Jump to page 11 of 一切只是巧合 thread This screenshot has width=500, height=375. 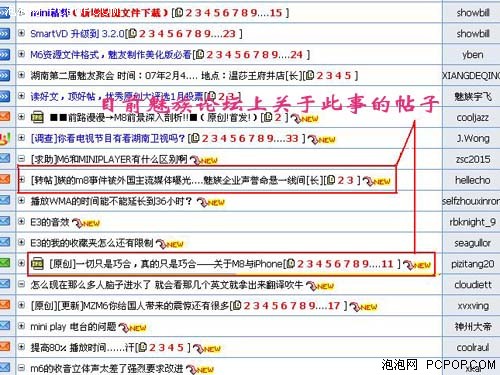[x=387, y=264]
